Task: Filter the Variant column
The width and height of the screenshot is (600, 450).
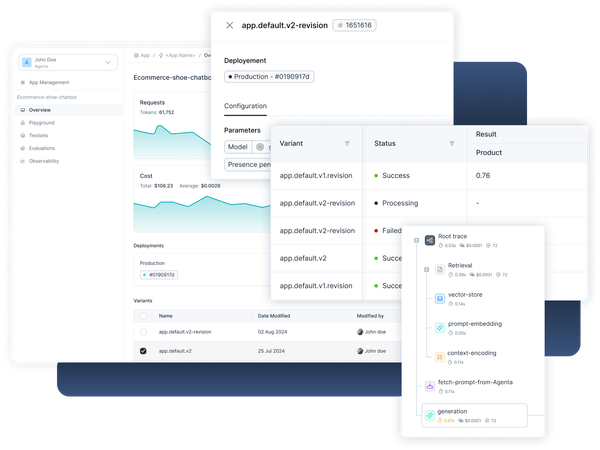Action: pos(347,144)
